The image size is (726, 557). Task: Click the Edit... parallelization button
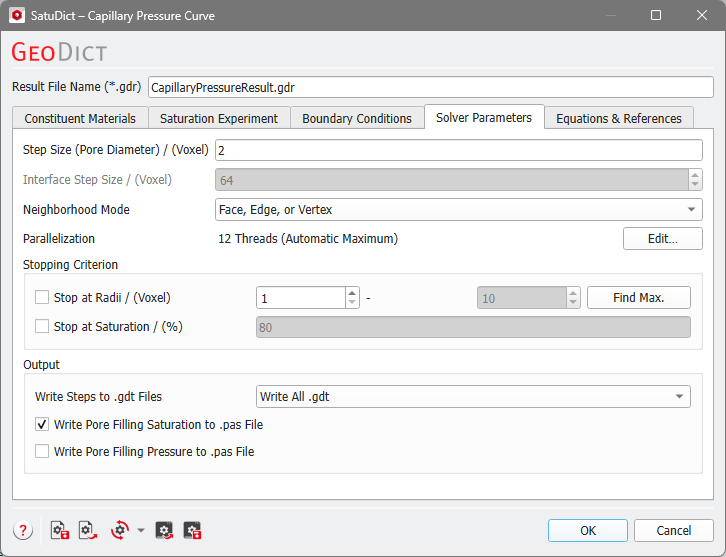[663, 238]
